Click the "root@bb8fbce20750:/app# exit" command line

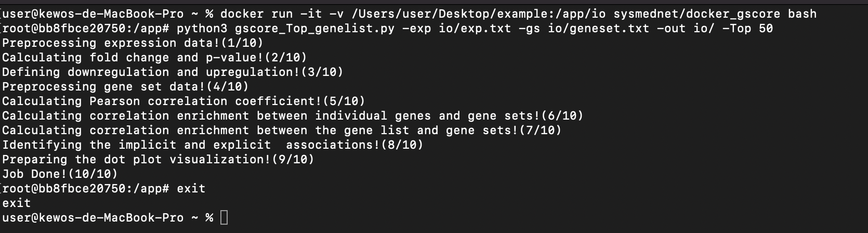pyautogui.click(x=104, y=188)
